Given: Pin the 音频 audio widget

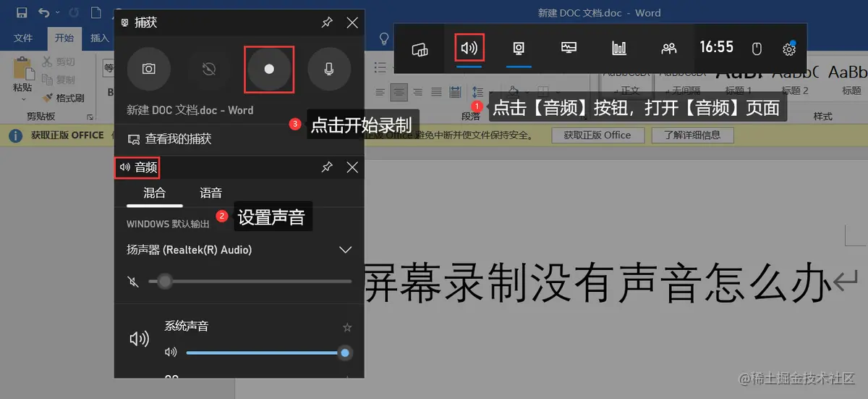Looking at the screenshot, I should (x=327, y=167).
